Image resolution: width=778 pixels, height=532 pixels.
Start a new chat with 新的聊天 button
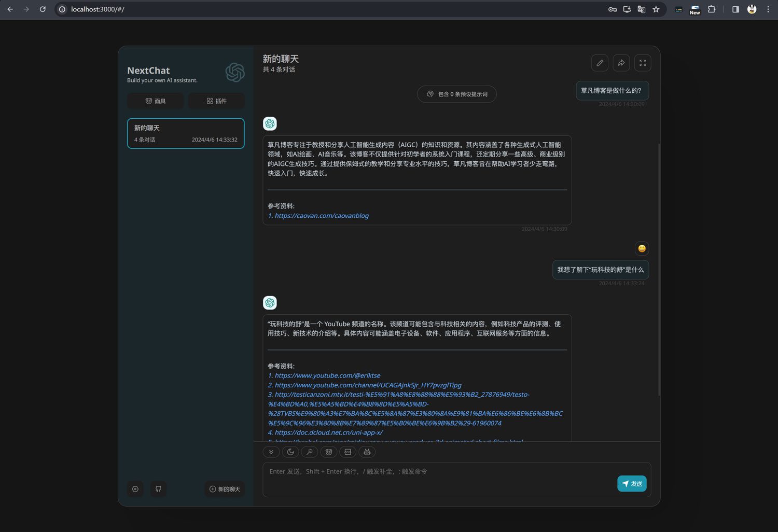point(224,488)
